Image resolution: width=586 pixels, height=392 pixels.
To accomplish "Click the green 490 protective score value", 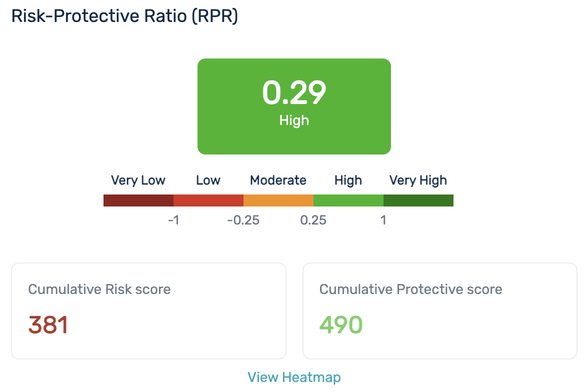I will tap(341, 325).
